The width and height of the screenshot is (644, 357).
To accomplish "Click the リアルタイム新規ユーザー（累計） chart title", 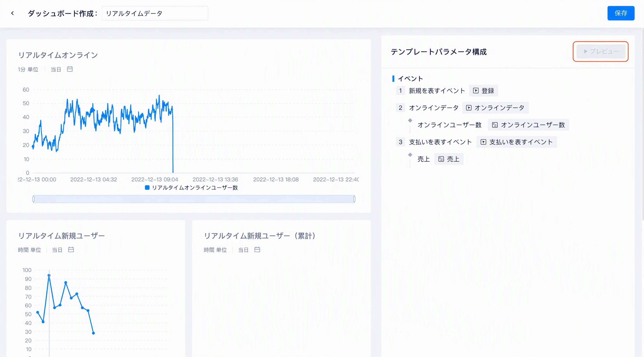I will tap(260, 235).
